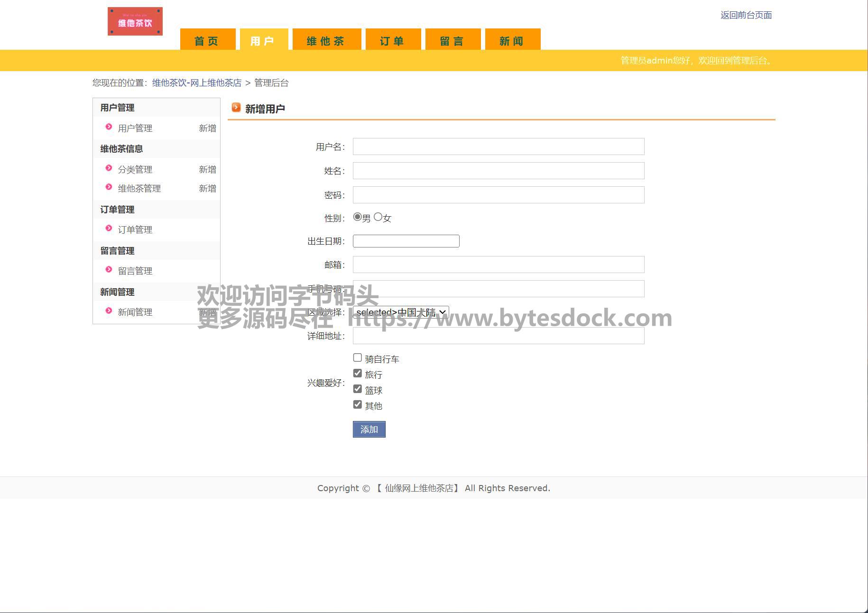868x613 pixels.
Task: Enable the 骑自行车 hobby checkbox
Action: (358, 358)
